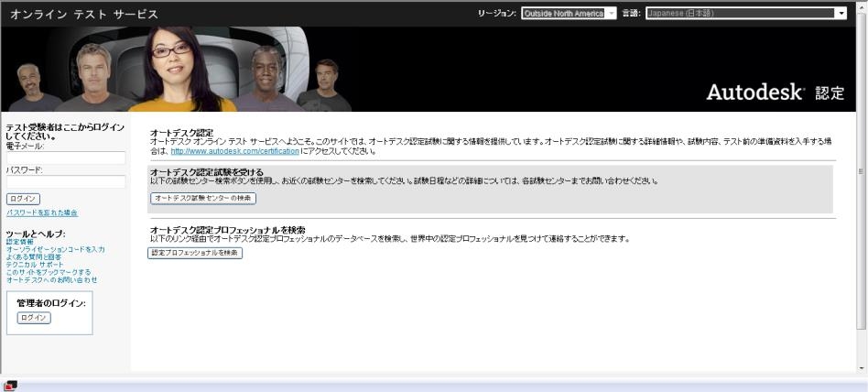Click the ツールとヘルプ heading

tap(36, 234)
